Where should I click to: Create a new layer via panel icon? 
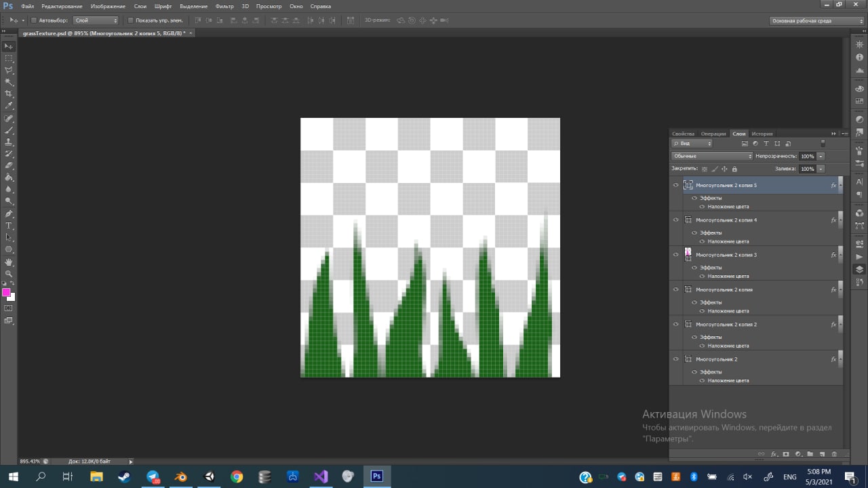click(822, 454)
